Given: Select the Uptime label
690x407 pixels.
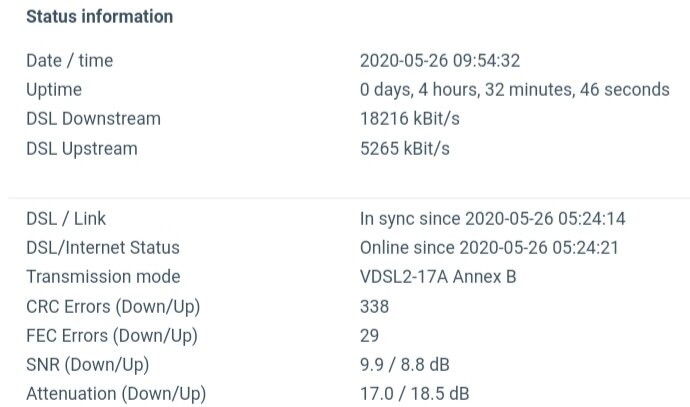Looking at the screenshot, I should pos(54,90).
